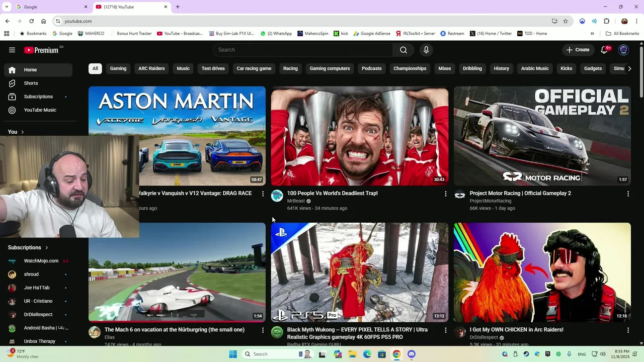Open options for Black Myth Wukong video
The image size is (644, 362).
(x=445, y=330)
